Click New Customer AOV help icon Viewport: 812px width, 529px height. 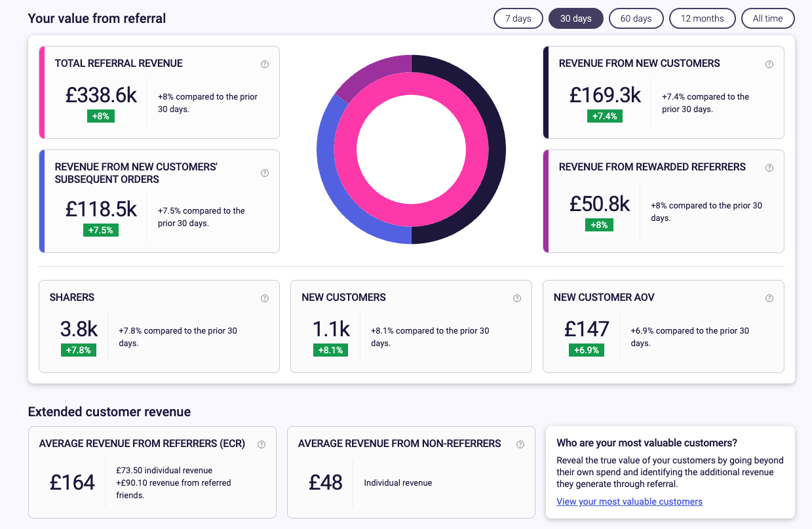tap(769, 298)
